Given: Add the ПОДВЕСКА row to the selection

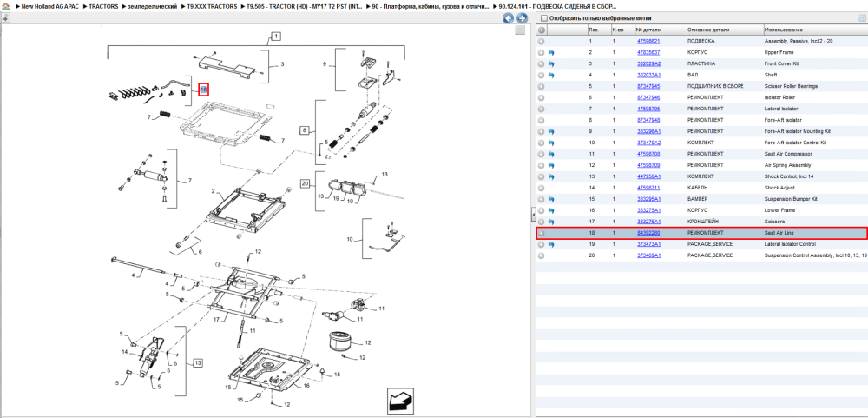Looking at the screenshot, I should coord(542,41).
